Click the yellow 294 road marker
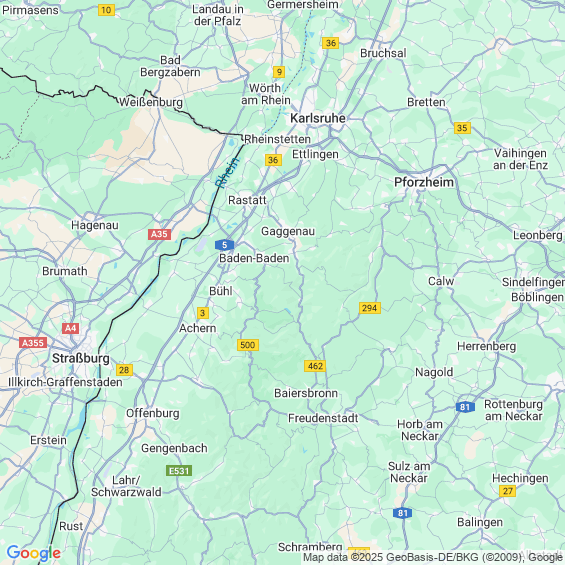The image size is (565, 565). [370, 308]
